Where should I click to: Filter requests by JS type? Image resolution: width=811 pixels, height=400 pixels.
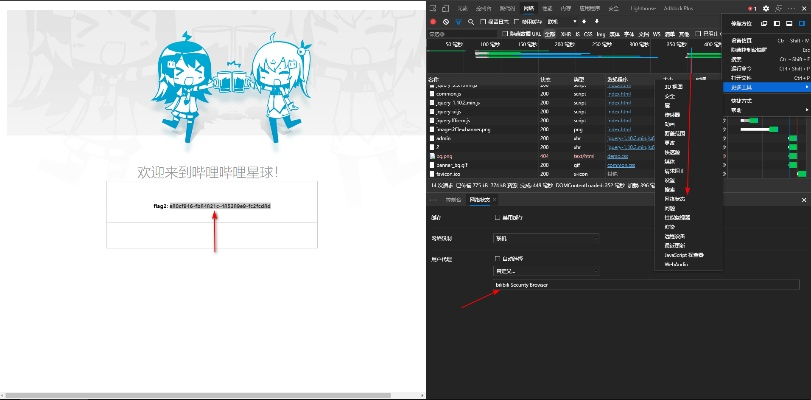point(577,34)
